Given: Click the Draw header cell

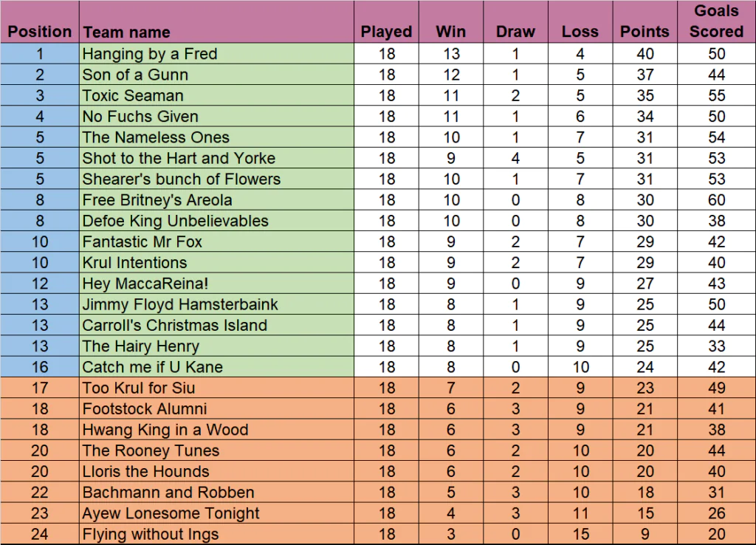Looking at the screenshot, I should pos(515,21).
